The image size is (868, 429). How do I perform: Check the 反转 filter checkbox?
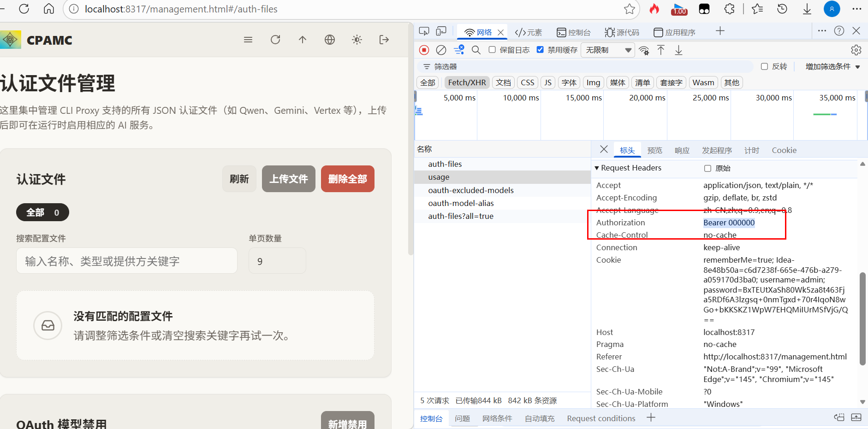coord(764,66)
